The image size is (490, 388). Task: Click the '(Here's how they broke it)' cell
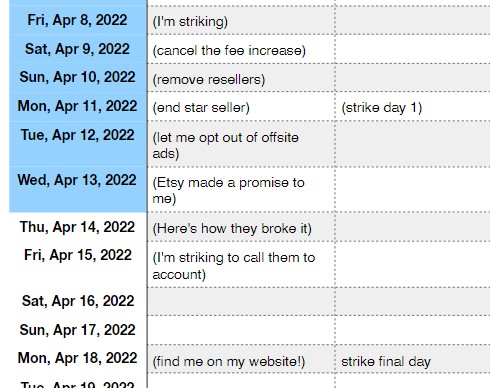241,227
